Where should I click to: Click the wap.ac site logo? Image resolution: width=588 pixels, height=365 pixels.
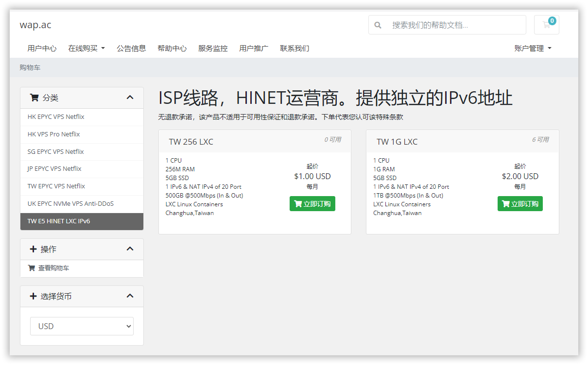click(35, 25)
